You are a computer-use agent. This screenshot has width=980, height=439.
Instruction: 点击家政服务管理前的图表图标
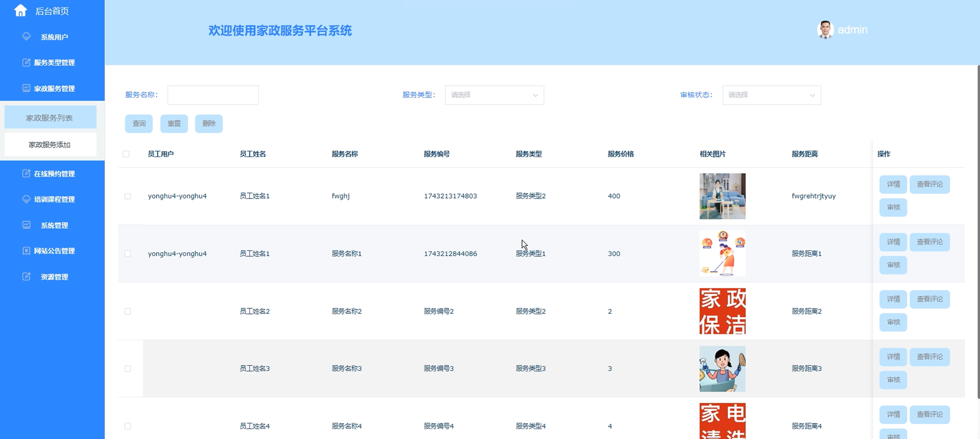[26, 88]
